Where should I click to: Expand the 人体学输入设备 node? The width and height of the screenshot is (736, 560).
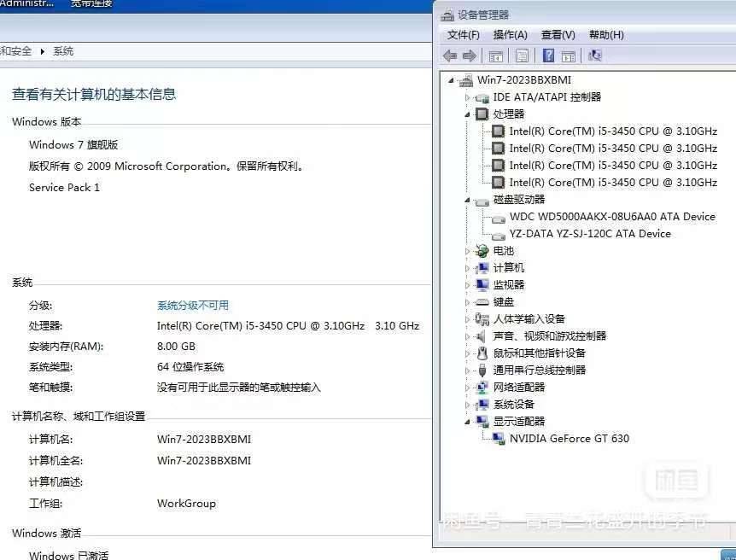tap(467, 319)
